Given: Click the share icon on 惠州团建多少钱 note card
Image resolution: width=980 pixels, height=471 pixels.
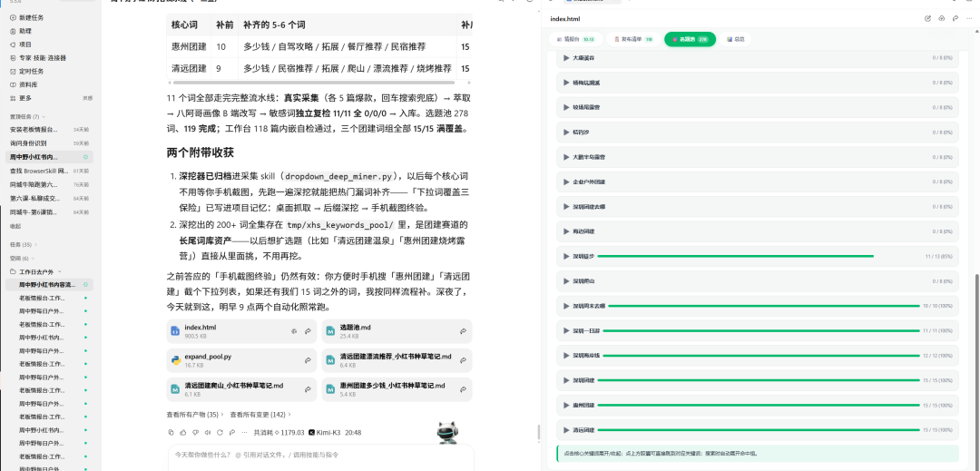Looking at the screenshot, I should 463,390.
